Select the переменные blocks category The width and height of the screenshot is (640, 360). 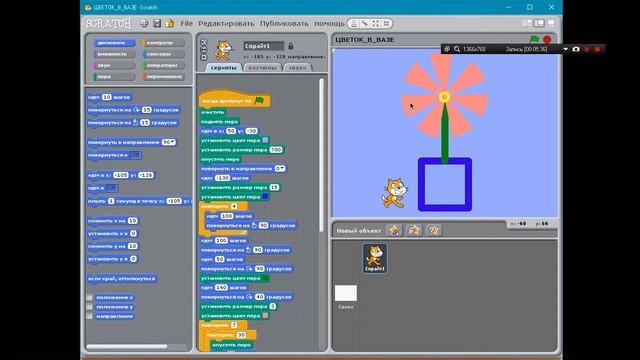click(x=163, y=77)
